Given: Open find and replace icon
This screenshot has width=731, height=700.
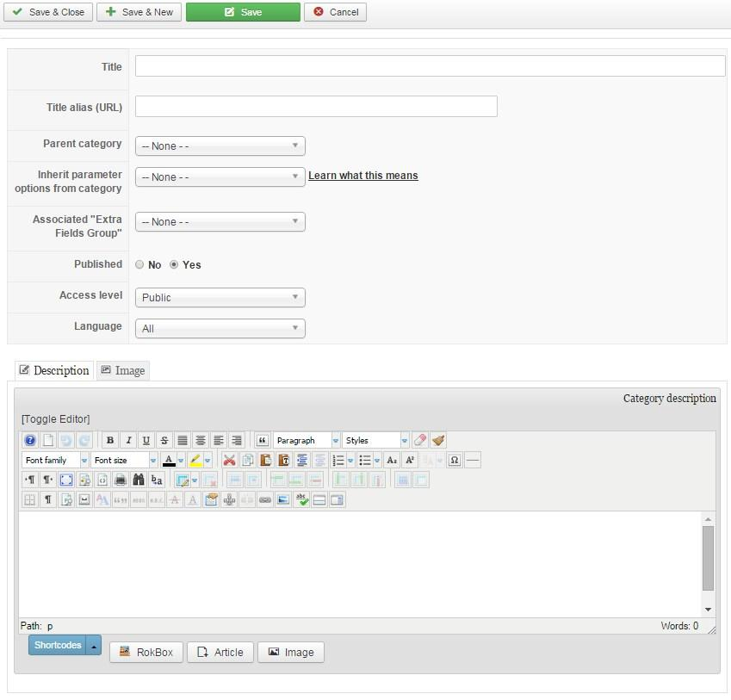Looking at the screenshot, I should coord(157,480).
